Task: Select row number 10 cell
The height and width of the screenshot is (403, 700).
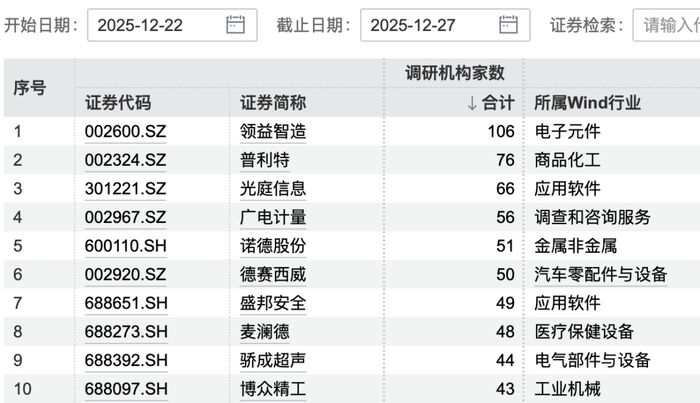Action: 22,389
